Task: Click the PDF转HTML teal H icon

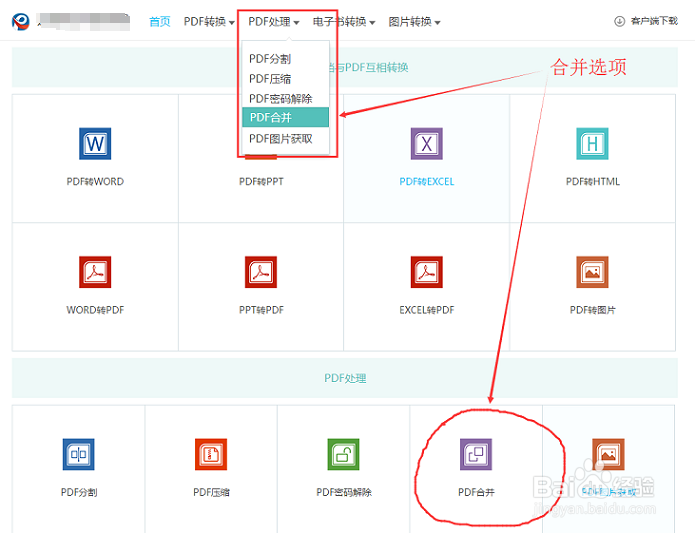Action: click(592, 144)
